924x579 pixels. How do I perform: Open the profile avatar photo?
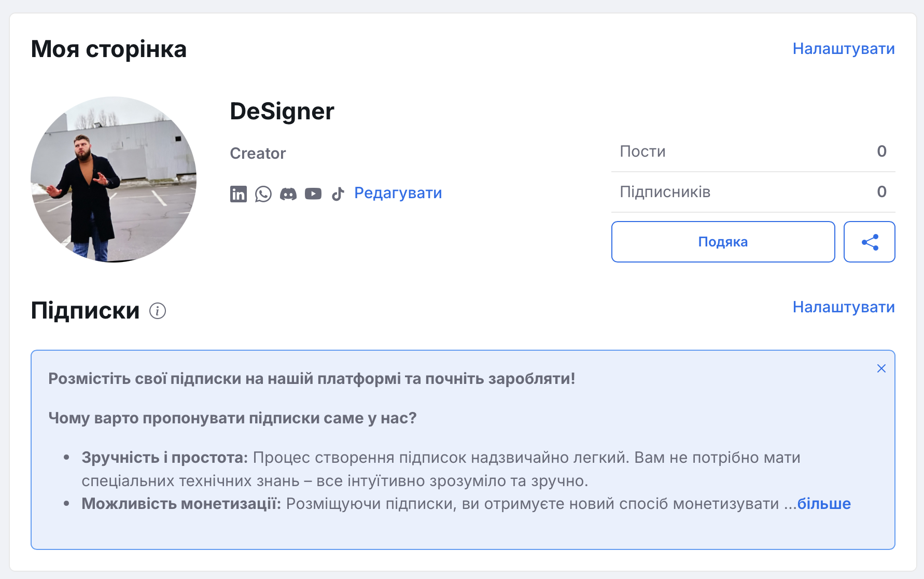pos(114,180)
